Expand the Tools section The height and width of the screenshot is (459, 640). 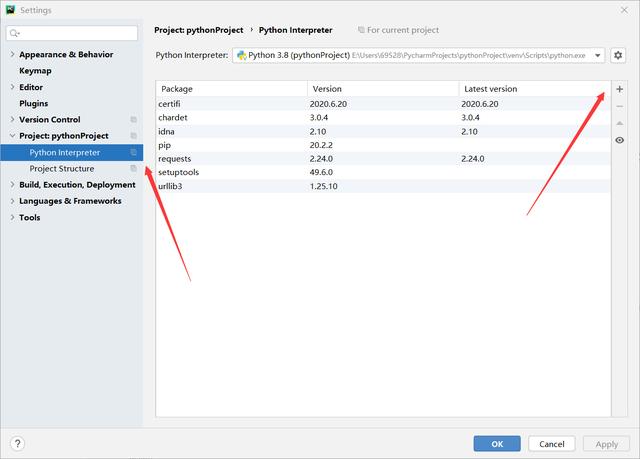click(x=12, y=217)
